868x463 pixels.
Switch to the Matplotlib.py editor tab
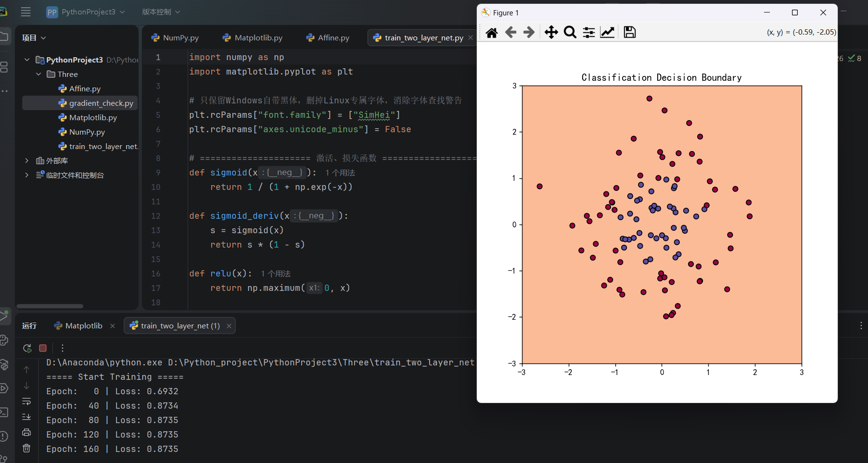[x=253, y=38]
